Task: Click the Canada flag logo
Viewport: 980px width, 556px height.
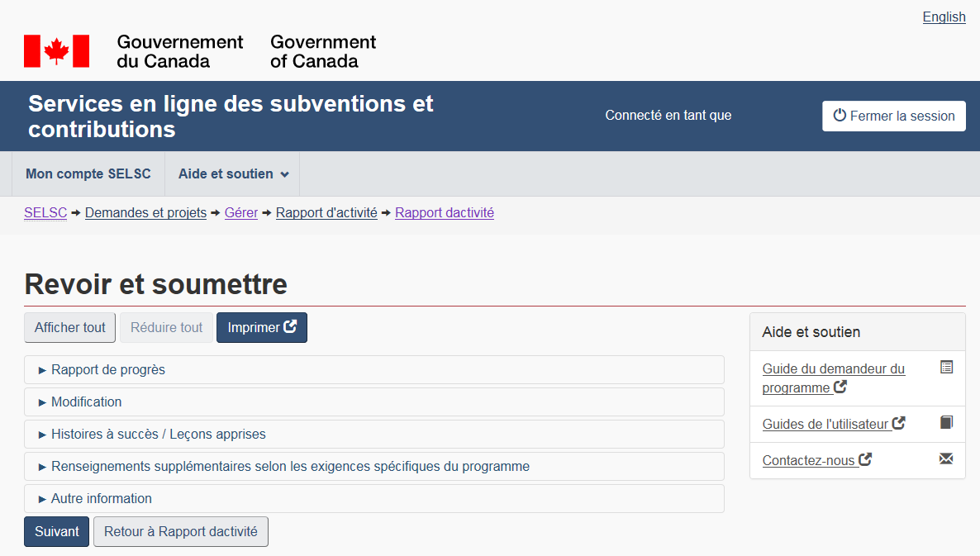Action: [x=56, y=51]
